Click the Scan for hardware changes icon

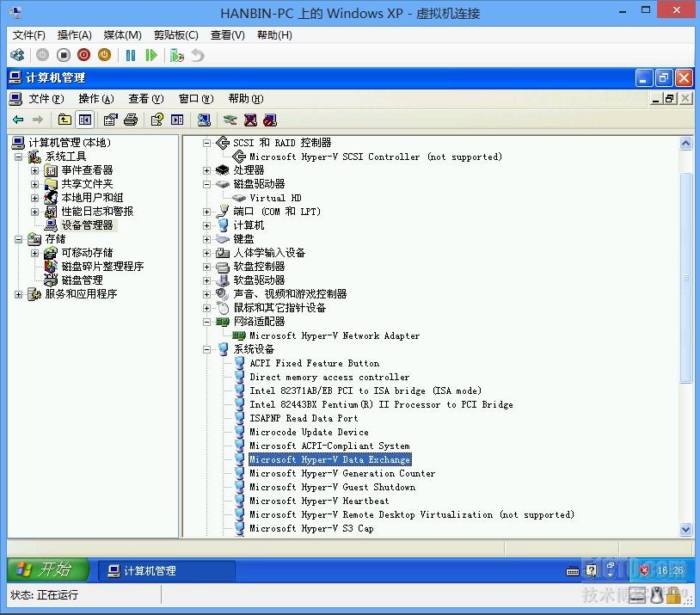(x=204, y=120)
